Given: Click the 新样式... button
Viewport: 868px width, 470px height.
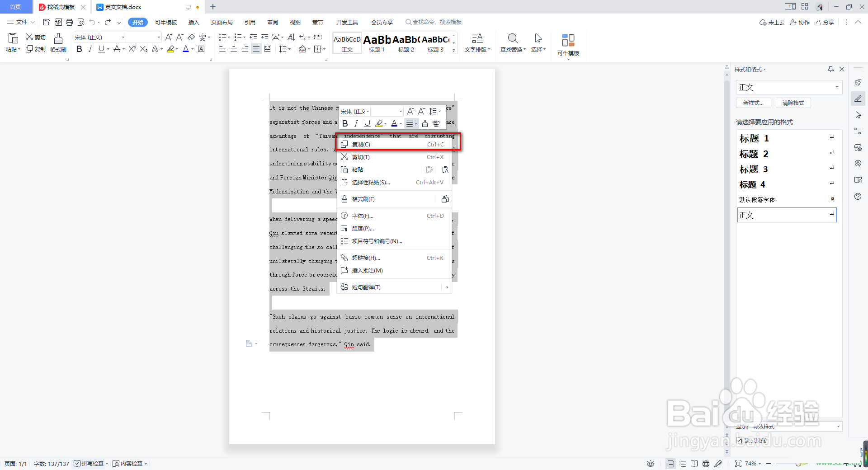Looking at the screenshot, I should click(x=753, y=103).
